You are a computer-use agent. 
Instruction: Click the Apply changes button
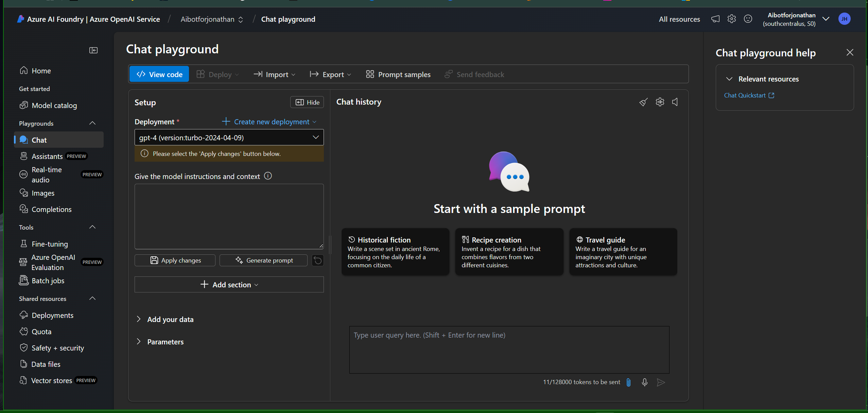175,260
